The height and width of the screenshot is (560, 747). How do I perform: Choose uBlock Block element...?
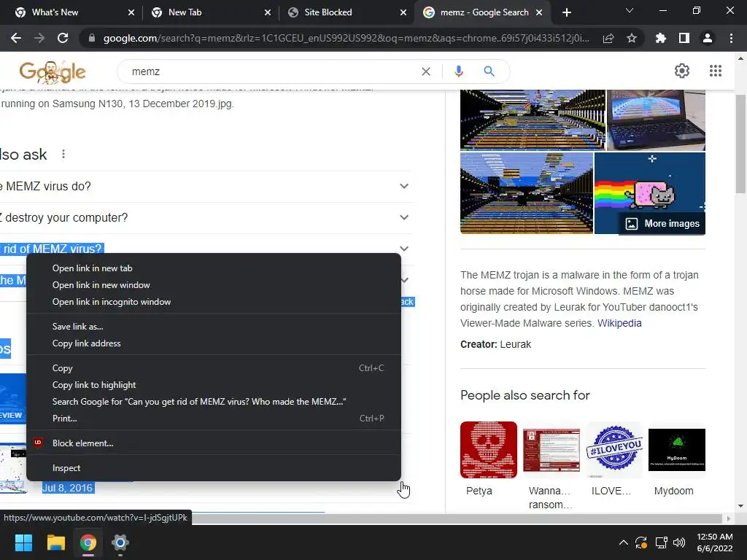(214, 443)
